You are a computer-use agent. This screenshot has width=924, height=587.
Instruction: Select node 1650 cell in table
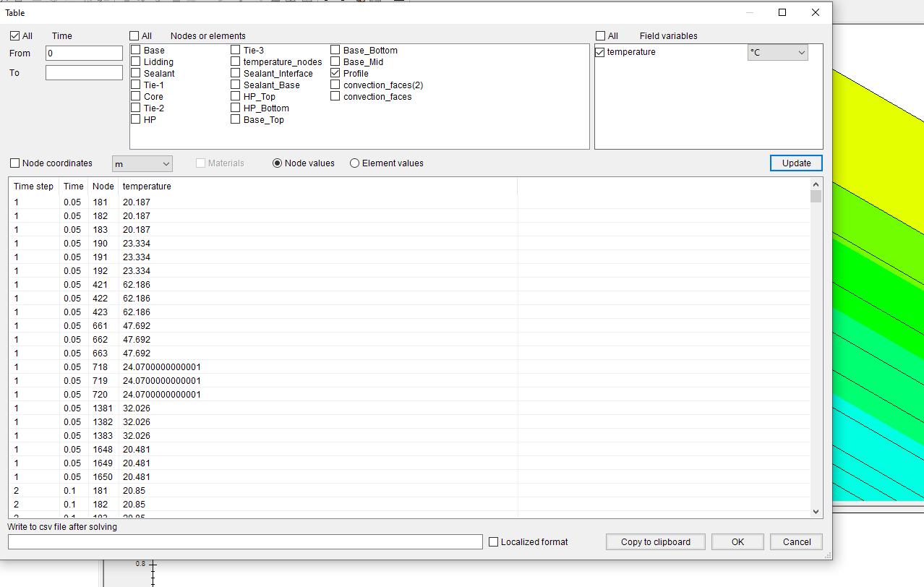click(x=102, y=477)
